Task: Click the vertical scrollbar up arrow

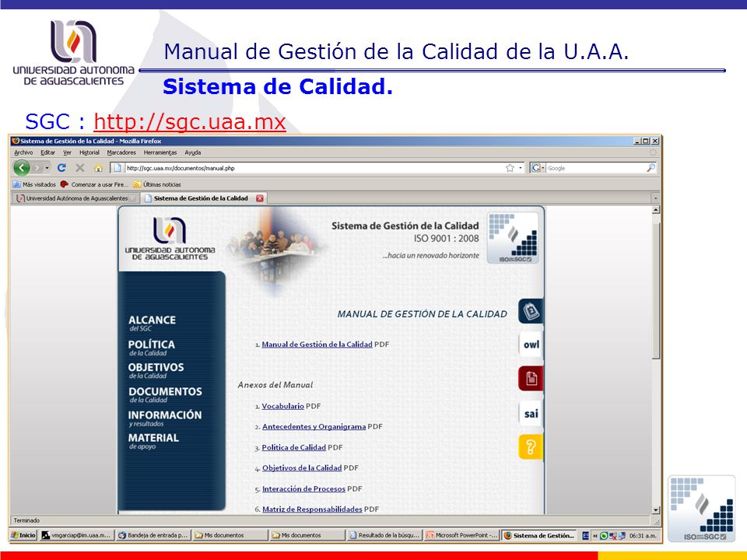Action: coord(656,210)
